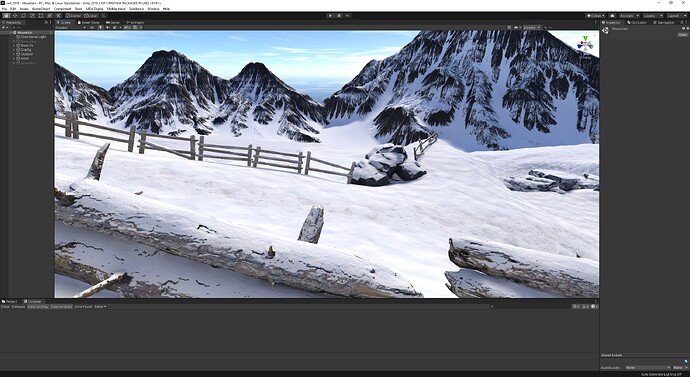Click the asset label tag icon

click(x=686, y=361)
